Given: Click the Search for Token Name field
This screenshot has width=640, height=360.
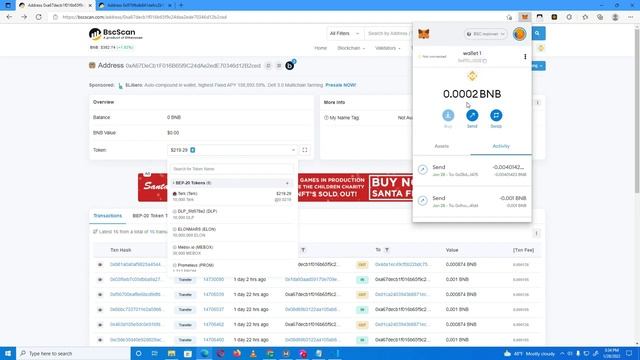Looking at the screenshot, I should coord(231,169).
